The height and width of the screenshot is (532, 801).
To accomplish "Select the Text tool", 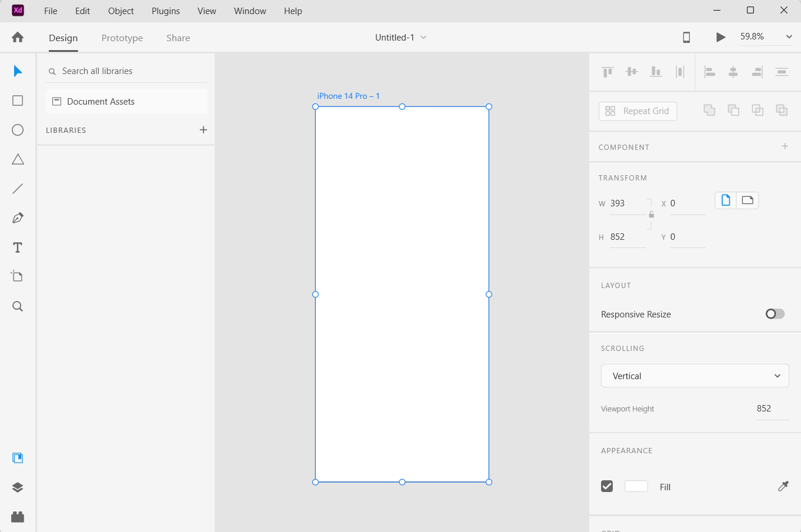I will [18, 247].
